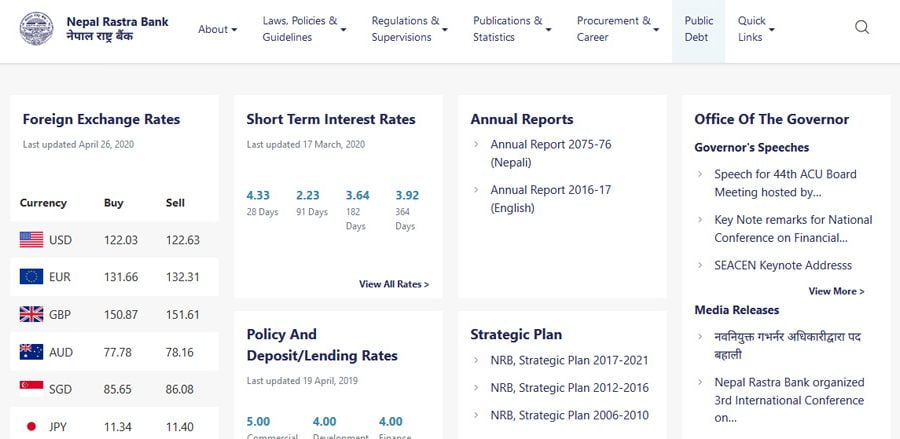900x439 pixels.
Task: Click the USD flag icon
Action: [x=32, y=240]
